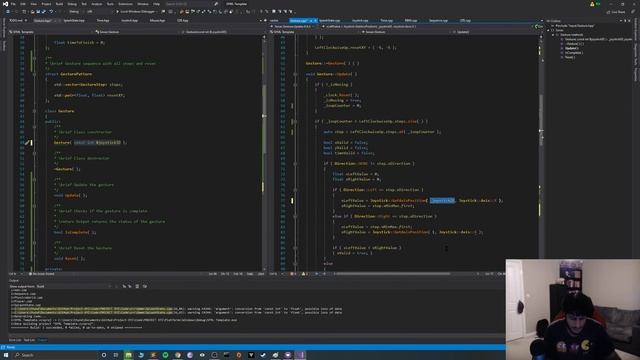Open the Edit menu

click(x=23, y=4)
